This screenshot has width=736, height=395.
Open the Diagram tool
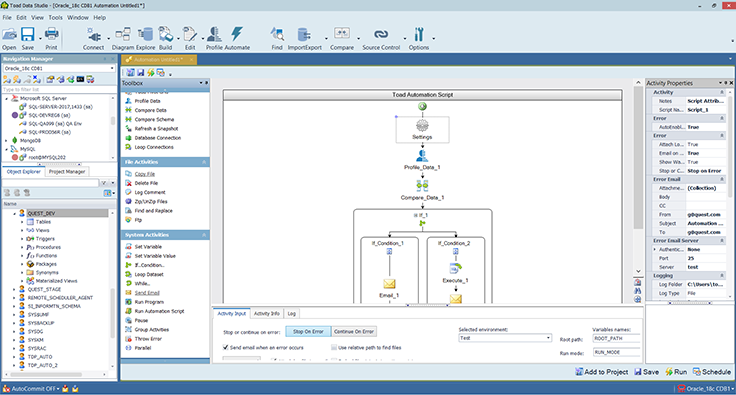coord(123,38)
